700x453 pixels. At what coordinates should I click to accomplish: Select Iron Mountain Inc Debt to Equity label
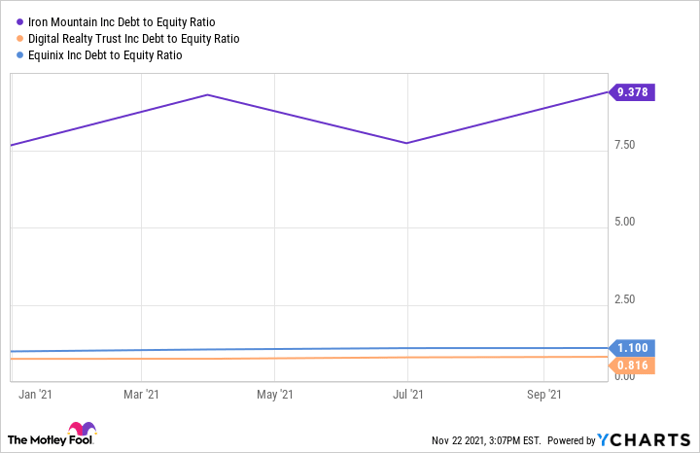[122, 21]
